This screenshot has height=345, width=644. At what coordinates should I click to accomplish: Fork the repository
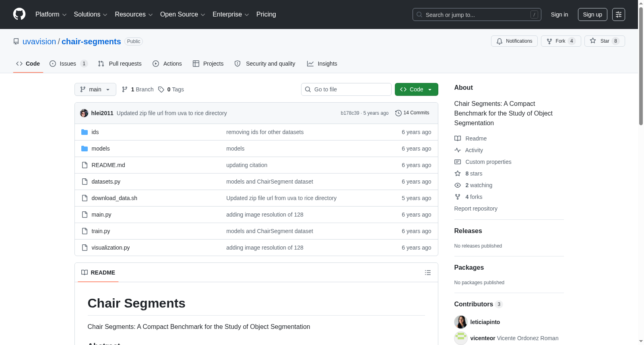pyautogui.click(x=561, y=41)
